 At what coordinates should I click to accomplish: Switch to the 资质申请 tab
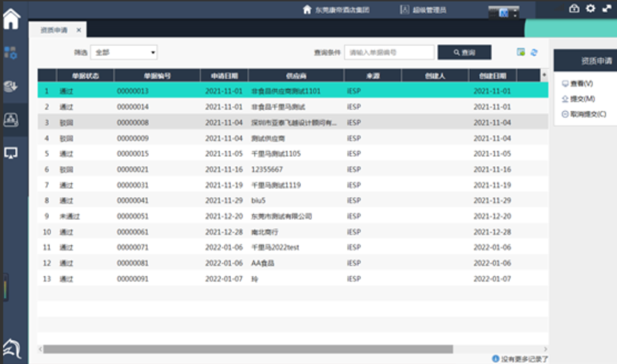(54, 30)
